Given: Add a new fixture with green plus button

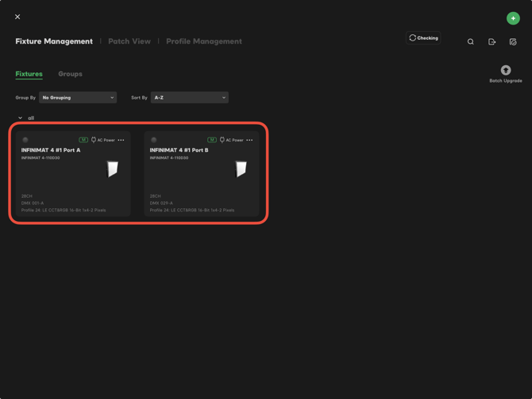Looking at the screenshot, I should (513, 18).
